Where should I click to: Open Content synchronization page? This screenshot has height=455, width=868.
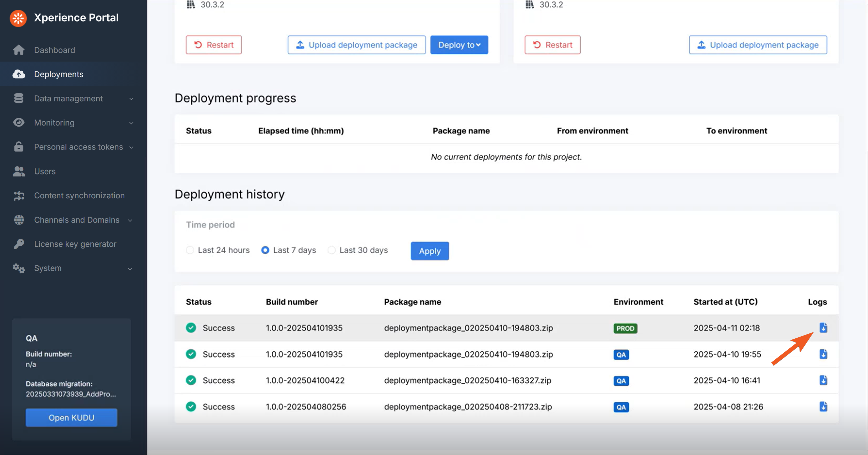(x=79, y=196)
